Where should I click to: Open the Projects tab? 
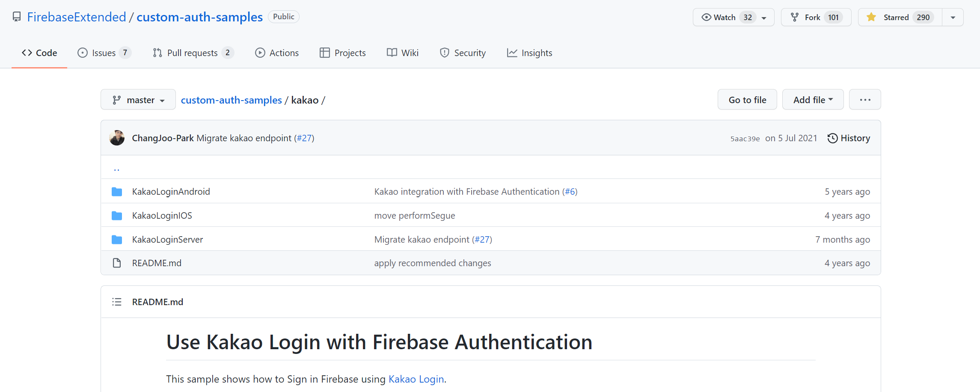click(x=343, y=53)
